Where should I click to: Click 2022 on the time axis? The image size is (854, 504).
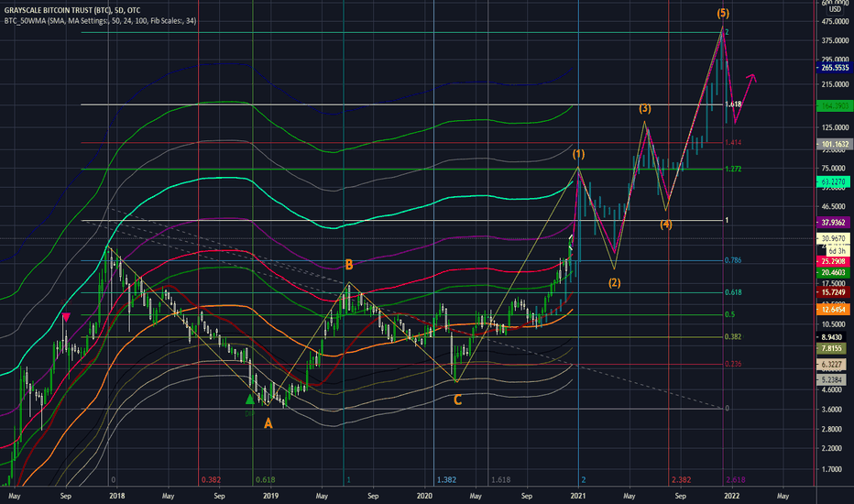tap(731, 496)
